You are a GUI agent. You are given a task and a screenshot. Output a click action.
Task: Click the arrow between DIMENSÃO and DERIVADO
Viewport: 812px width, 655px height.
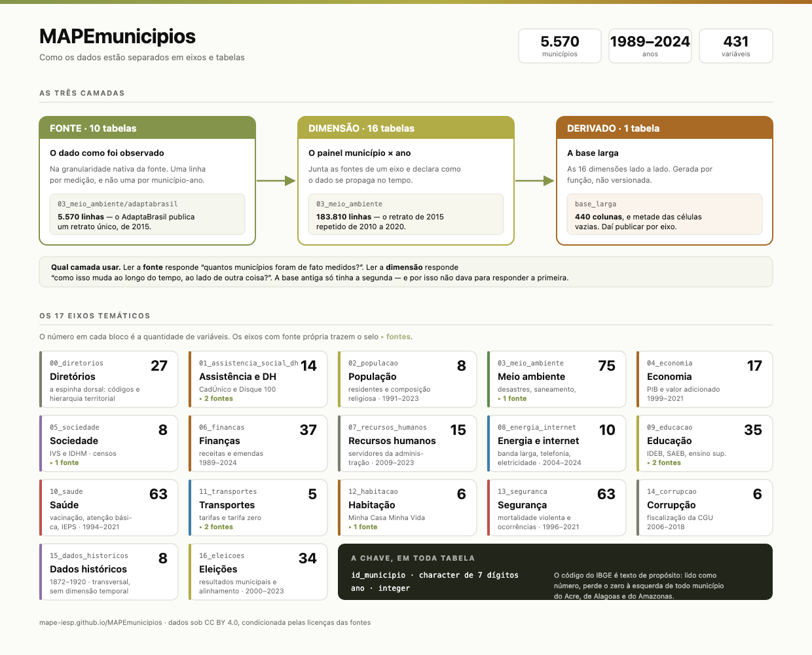534,181
